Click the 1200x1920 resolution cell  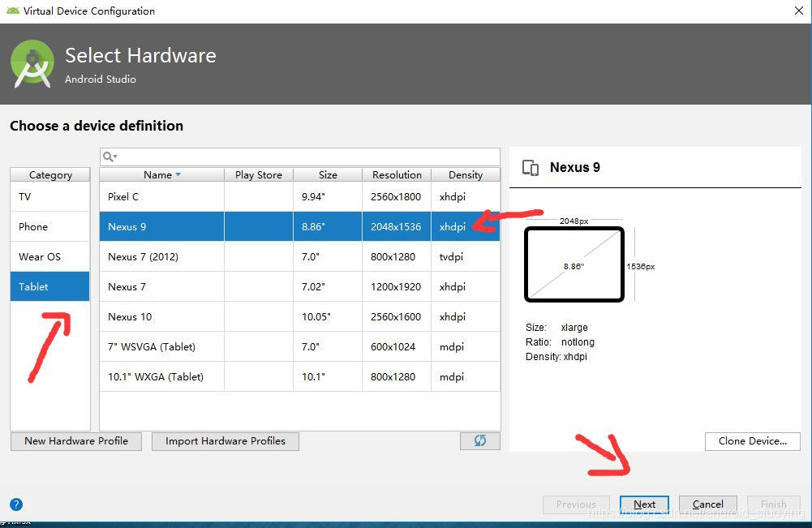[396, 287]
